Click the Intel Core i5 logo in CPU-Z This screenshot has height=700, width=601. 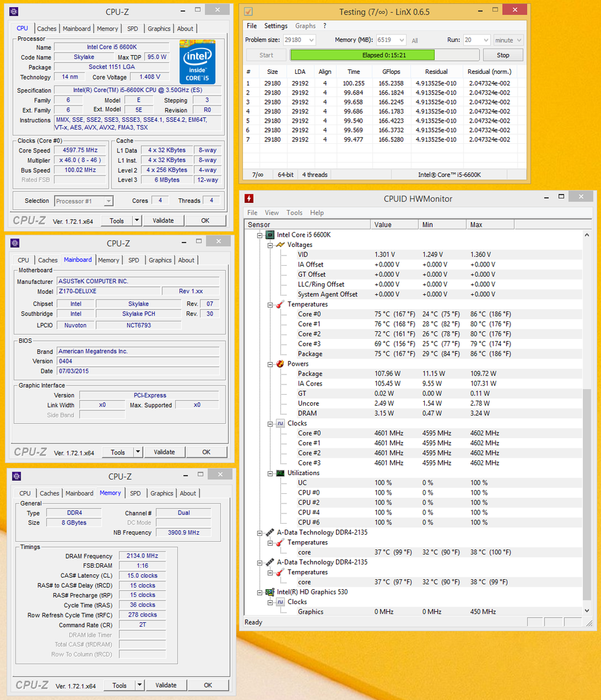click(x=197, y=62)
